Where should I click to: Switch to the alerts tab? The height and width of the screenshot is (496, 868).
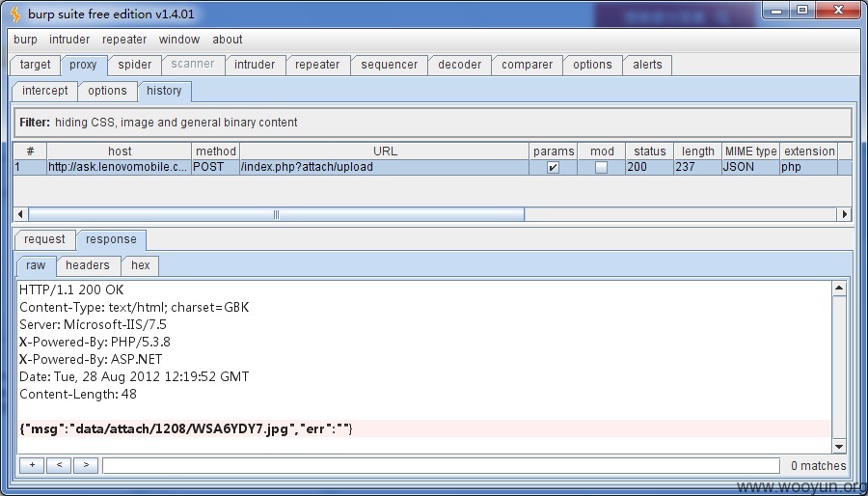pos(647,65)
